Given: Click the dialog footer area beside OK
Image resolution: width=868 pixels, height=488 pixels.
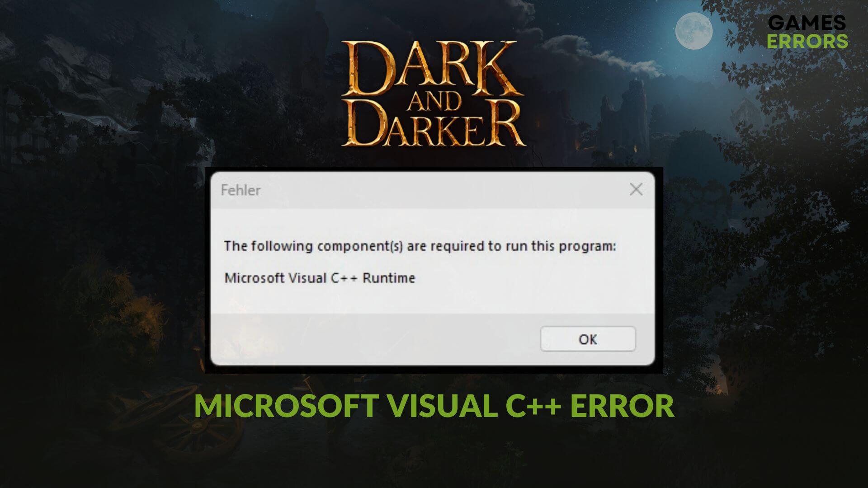Looking at the screenshot, I should tap(375, 339).
